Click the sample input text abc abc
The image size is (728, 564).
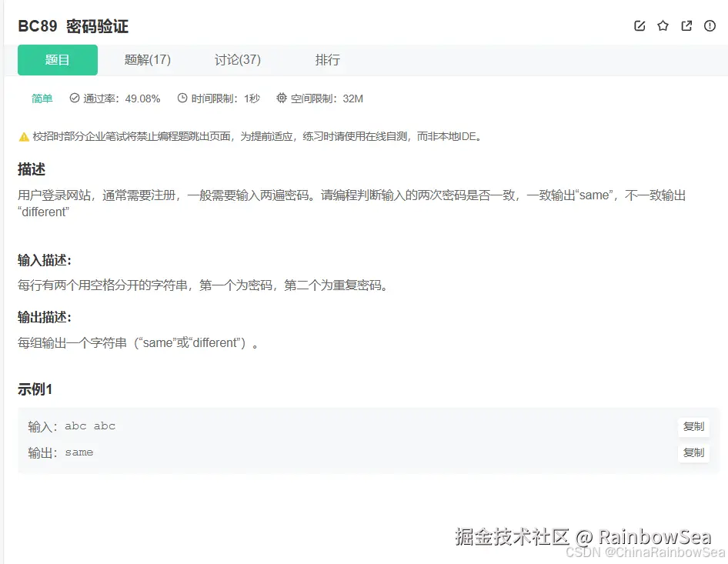(x=89, y=426)
